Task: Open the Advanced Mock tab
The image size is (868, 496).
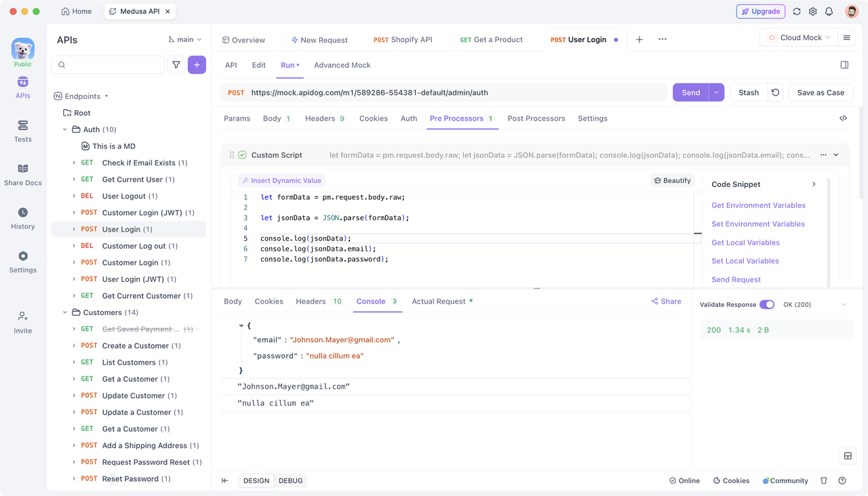Action: pos(342,65)
